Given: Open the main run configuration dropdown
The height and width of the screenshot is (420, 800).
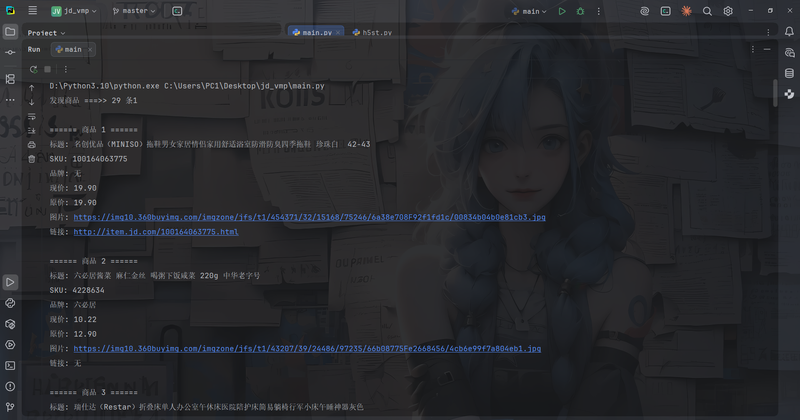Looking at the screenshot, I should (530, 11).
